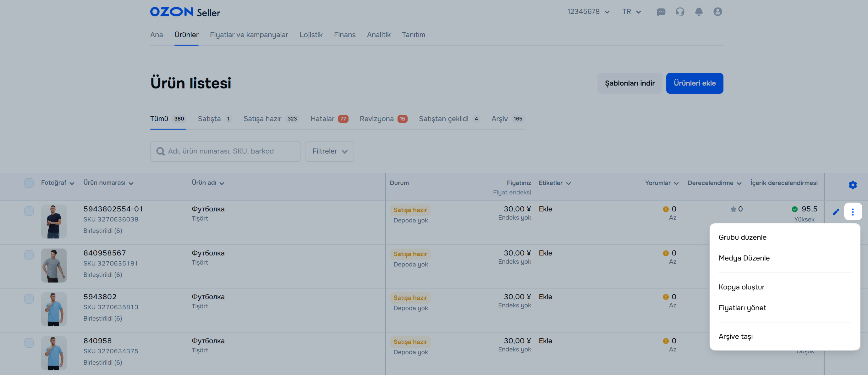The height and width of the screenshot is (375, 868).
Task: Open the user profile icon
Action: (x=717, y=12)
